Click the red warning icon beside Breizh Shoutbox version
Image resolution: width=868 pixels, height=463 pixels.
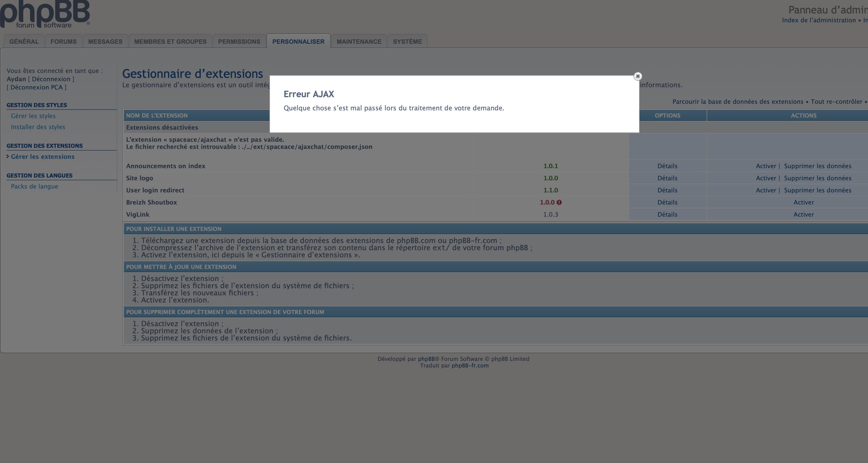pos(559,202)
